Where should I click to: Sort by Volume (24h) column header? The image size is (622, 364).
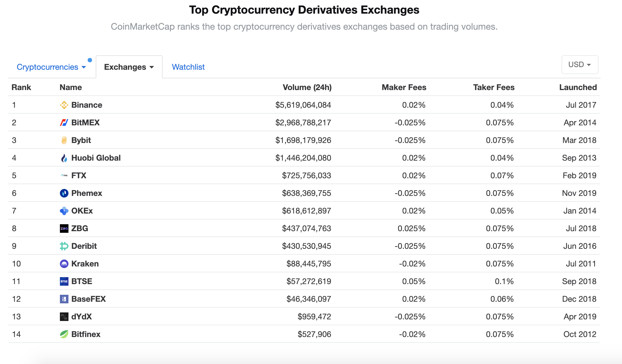coord(307,87)
